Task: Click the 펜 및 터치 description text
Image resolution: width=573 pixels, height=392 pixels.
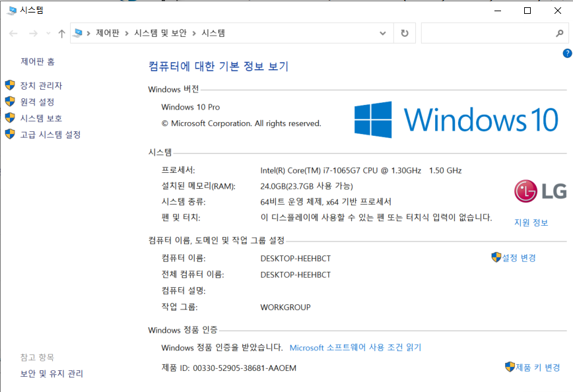Action: coord(376,218)
